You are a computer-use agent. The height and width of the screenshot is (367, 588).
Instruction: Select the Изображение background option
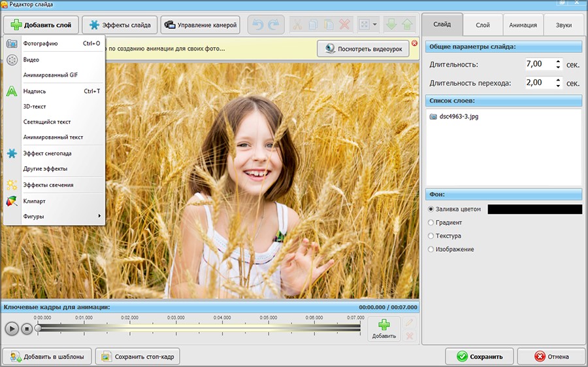(431, 249)
